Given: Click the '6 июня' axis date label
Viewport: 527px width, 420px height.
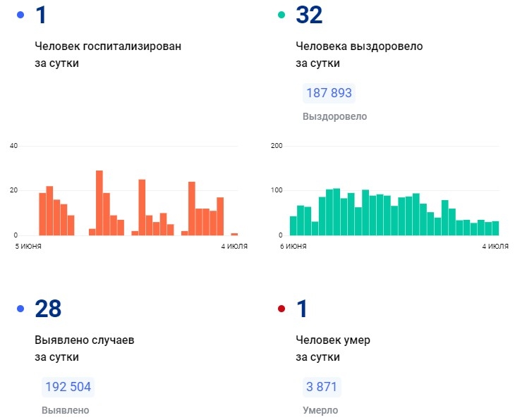Looking at the screenshot, I should pyautogui.click(x=293, y=247).
